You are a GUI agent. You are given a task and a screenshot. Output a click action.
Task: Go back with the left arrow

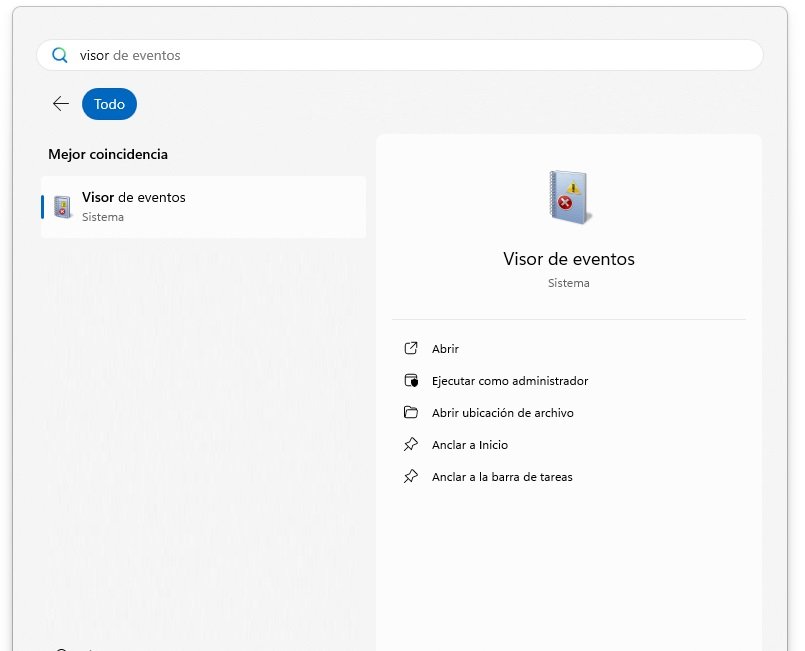[61, 104]
